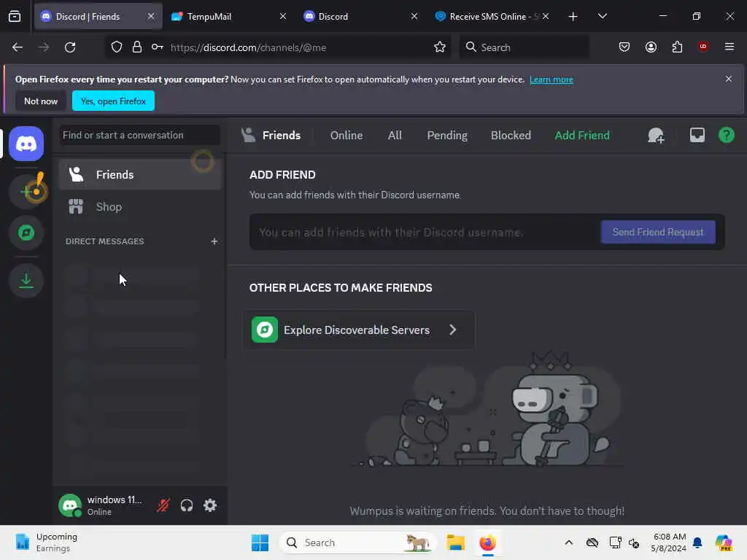The height and width of the screenshot is (560, 747).
Task: Select Friends in the sidebar
Action: (140, 175)
